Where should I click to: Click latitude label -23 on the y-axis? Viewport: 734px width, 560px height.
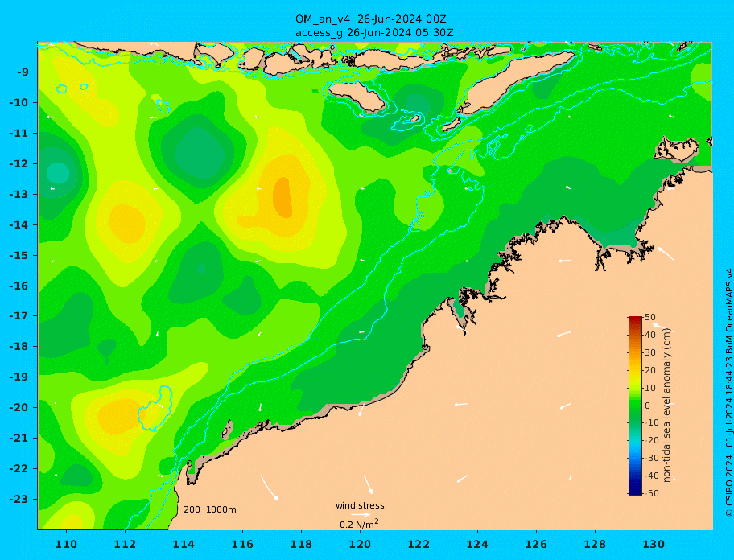tap(19, 499)
